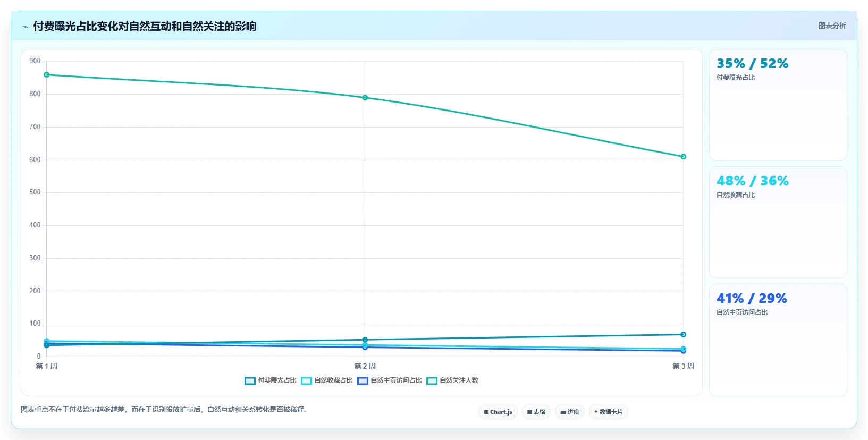Click the 自然关注人数 data point at 第 2 周

click(365, 98)
